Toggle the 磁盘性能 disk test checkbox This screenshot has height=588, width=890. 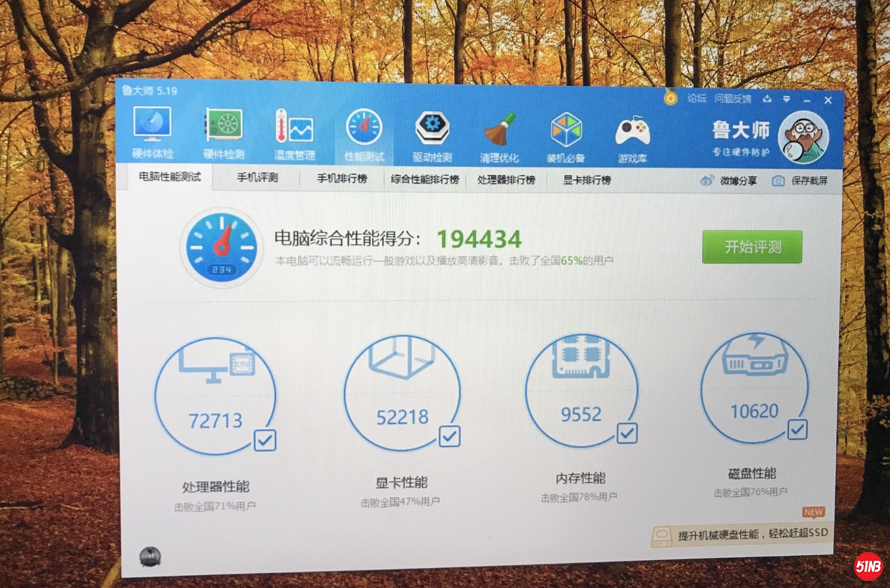tap(797, 429)
